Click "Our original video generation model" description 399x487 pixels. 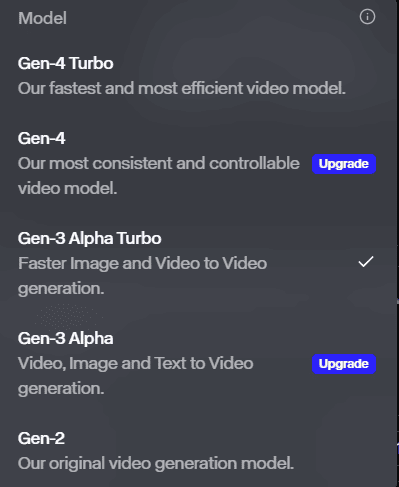pos(156,463)
